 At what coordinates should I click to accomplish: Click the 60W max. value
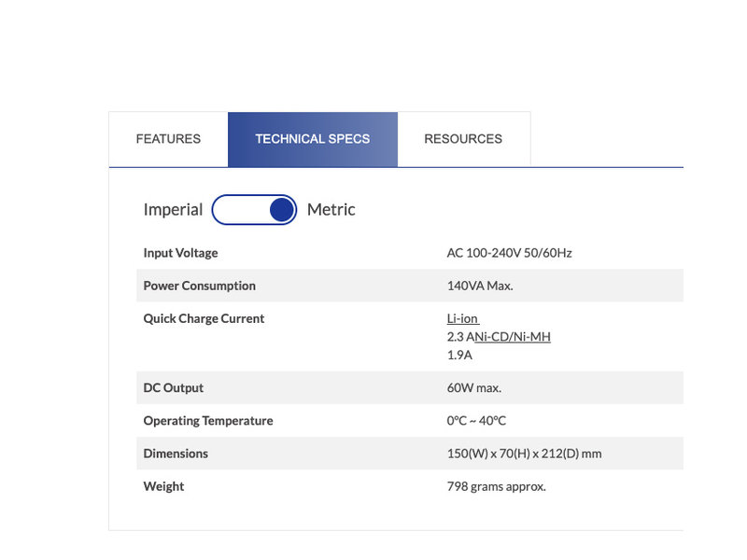click(x=474, y=388)
